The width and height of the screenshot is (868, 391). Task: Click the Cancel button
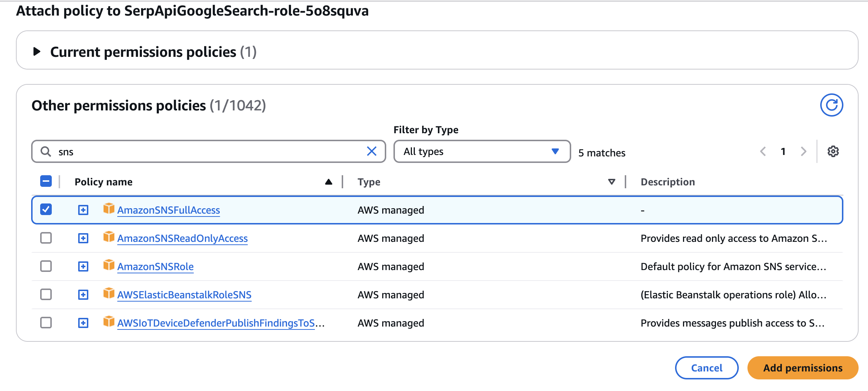(706, 368)
